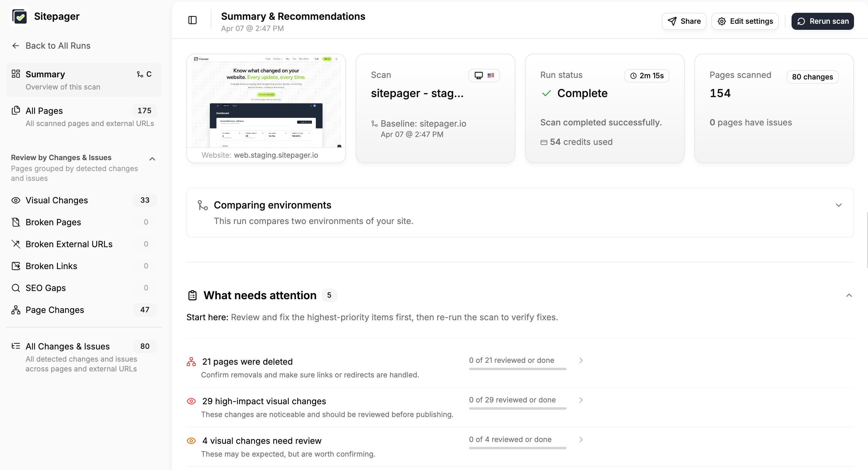Collapse the left sidebar using the panel icon

tap(192, 20)
